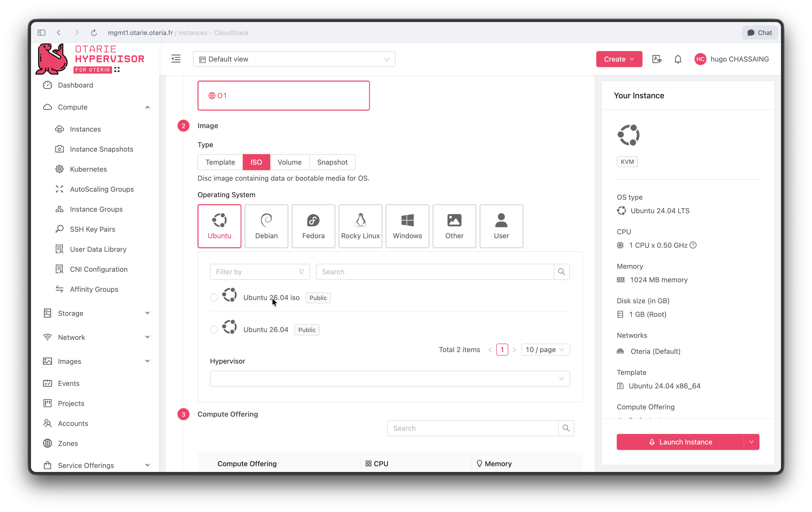
Task: Choose the Other operating system tile
Action: 454,226
